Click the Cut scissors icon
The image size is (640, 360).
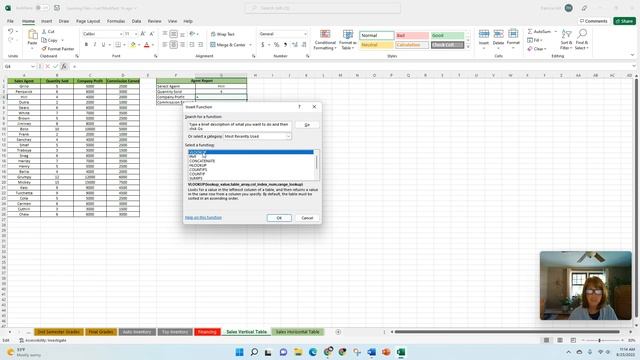44,31
